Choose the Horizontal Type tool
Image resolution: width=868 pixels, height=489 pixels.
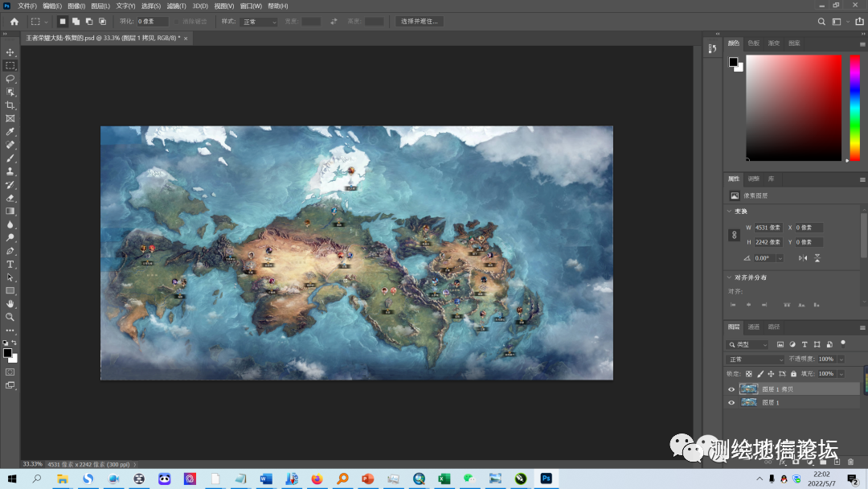coord(10,264)
